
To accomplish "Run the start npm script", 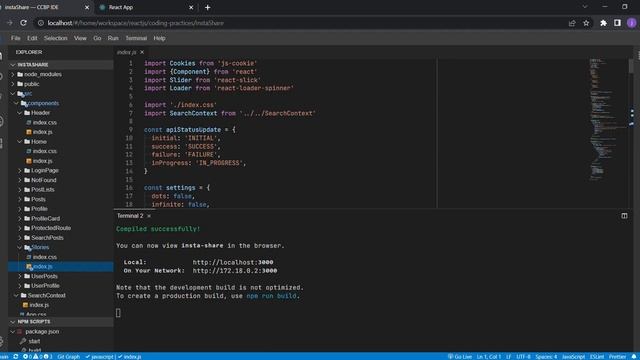I will point(34,341).
